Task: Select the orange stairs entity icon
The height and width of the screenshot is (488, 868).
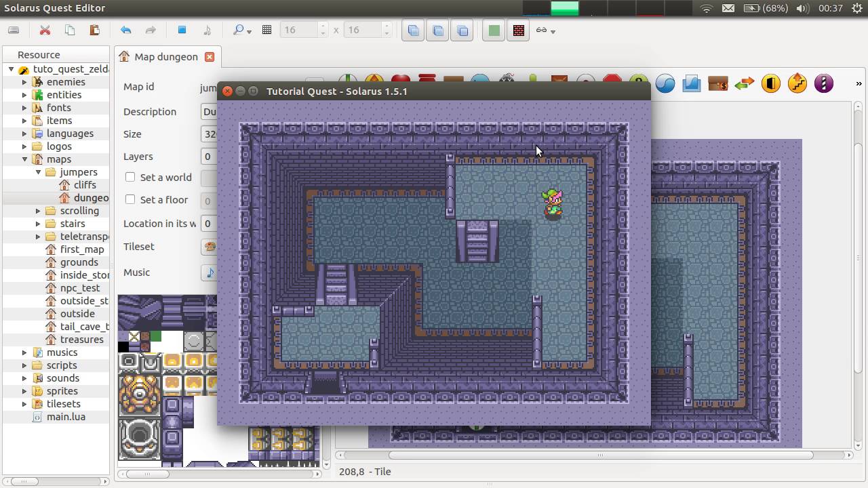Action: [x=797, y=83]
